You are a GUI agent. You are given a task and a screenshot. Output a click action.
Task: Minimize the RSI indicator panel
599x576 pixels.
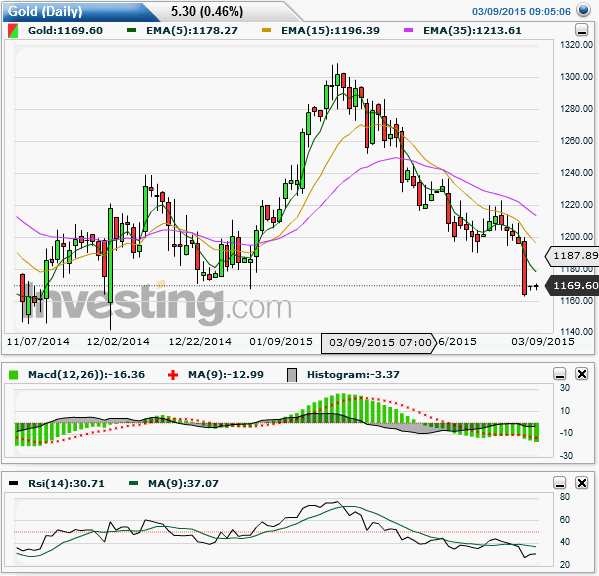tap(560, 483)
